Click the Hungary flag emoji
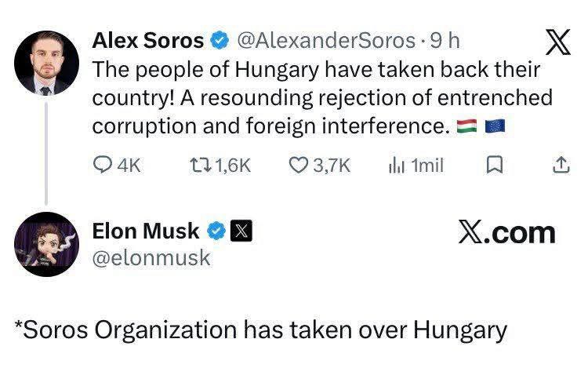 pos(466,126)
